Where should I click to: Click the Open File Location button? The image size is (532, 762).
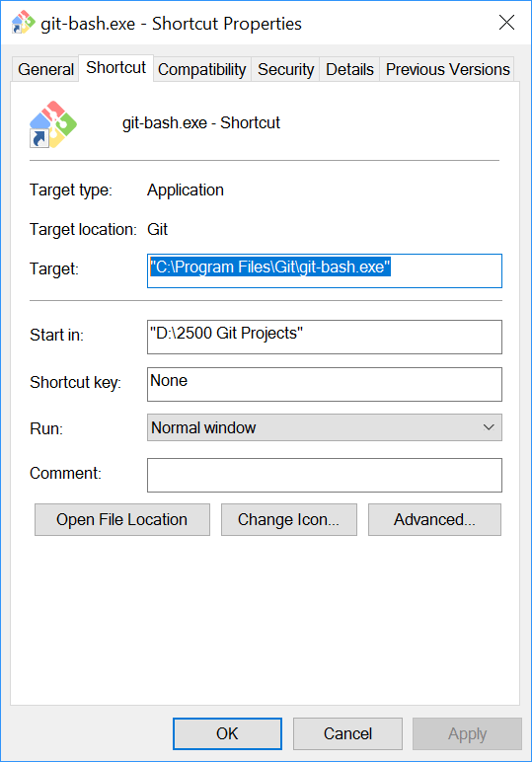122,519
